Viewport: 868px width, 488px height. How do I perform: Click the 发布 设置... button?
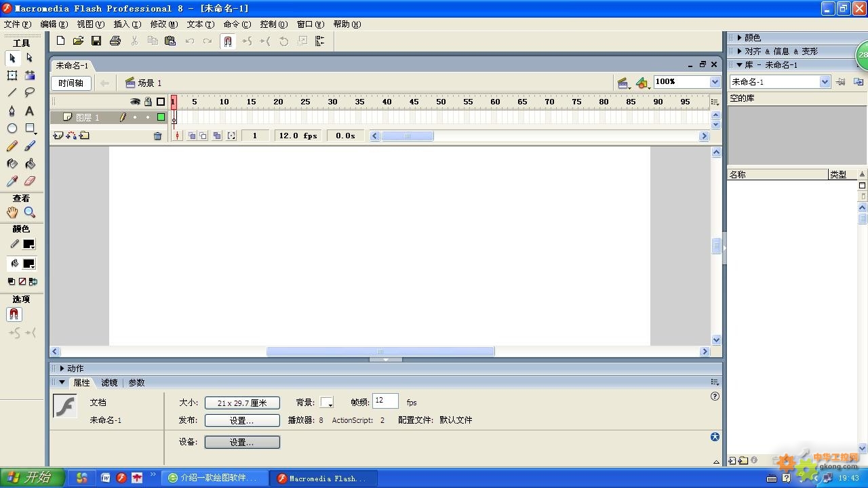242,421
